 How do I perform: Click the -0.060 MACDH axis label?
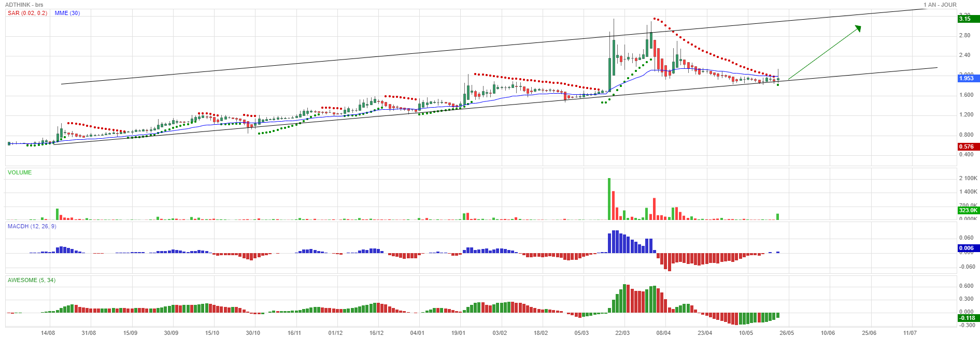[967, 267]
